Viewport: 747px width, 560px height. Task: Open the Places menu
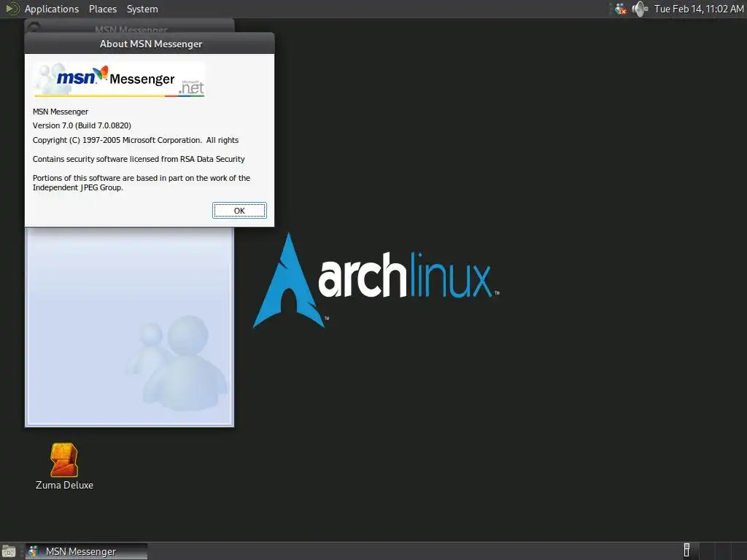coord(102,9)
